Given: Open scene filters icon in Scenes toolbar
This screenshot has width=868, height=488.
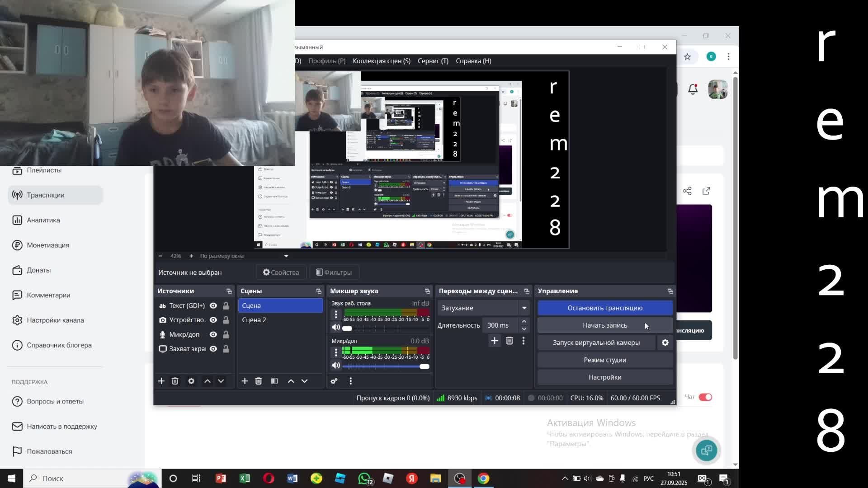Looking at the screenshot, I should pyautogui.click(x=274, y=381).
